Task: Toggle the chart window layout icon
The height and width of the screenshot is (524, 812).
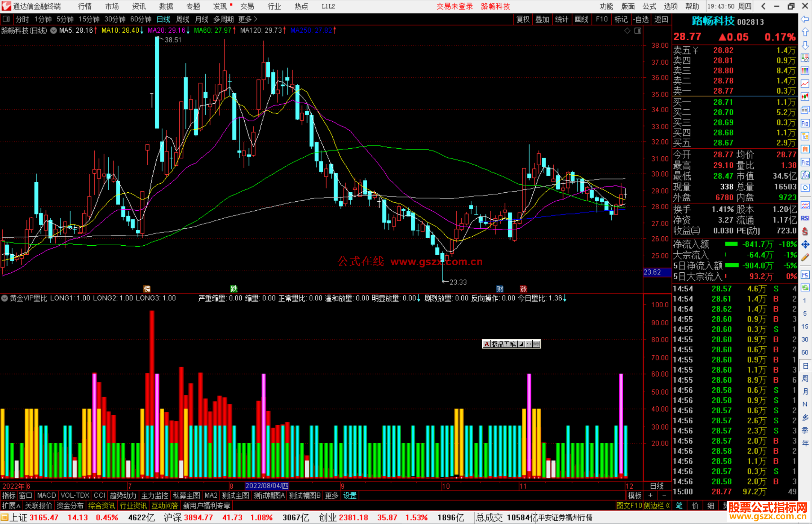Action: 638,31
